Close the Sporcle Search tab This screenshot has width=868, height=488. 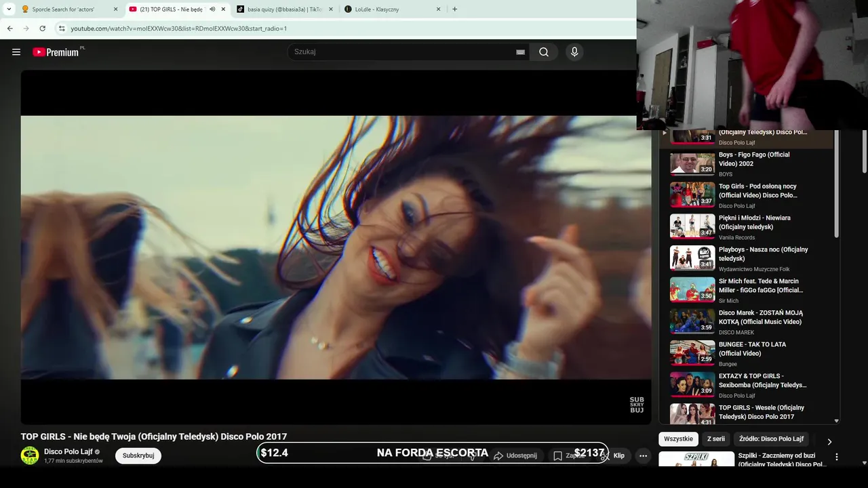(115, 9)
